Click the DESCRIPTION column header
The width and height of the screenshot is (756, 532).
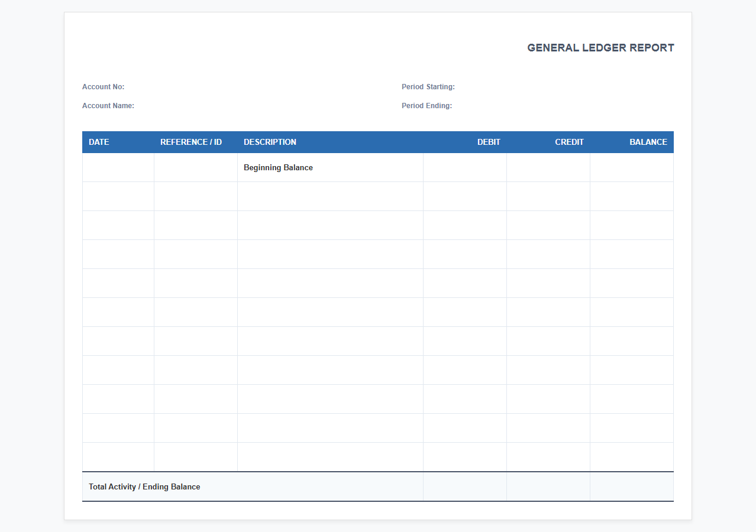point(330,142)
